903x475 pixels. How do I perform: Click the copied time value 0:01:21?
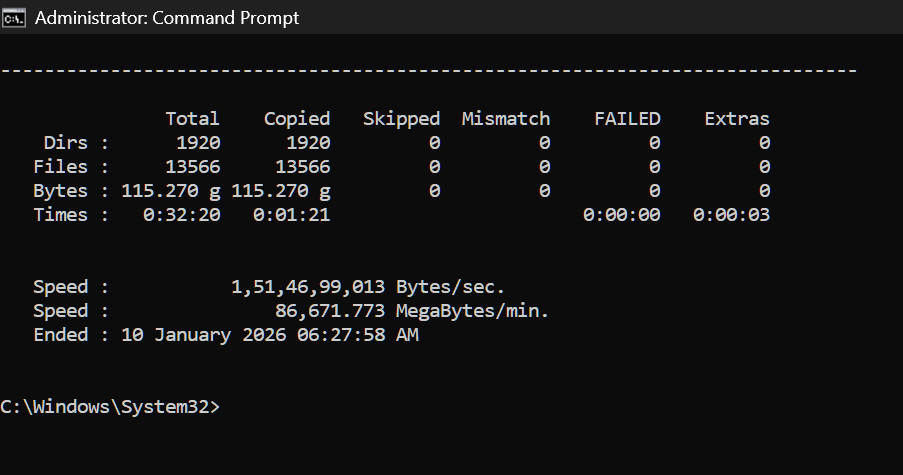click(x=291, y=215)
